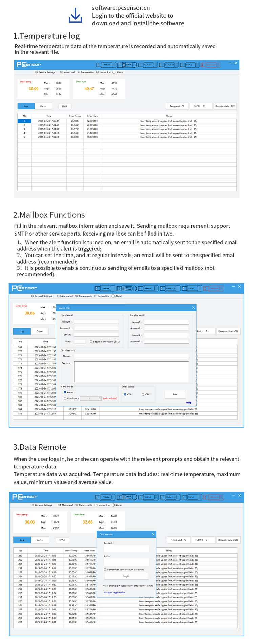
Task: Choose device icon ending _HI, Temperature log window
Action: click(x=168, y=65)
